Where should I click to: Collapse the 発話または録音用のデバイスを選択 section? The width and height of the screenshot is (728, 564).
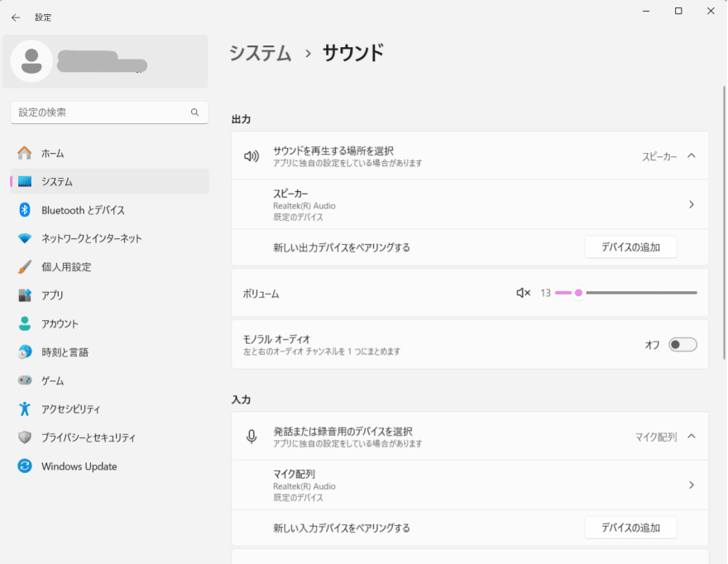692,436
